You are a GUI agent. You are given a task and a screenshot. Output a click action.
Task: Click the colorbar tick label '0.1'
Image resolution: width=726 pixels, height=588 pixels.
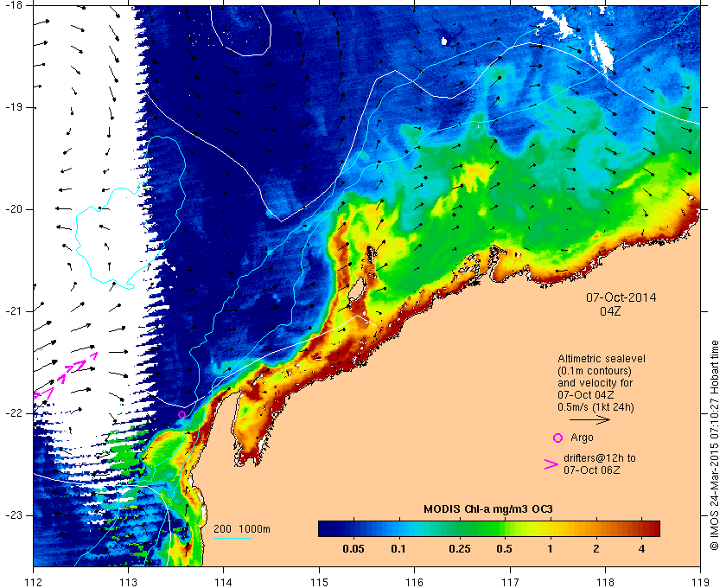pos(398,549)
